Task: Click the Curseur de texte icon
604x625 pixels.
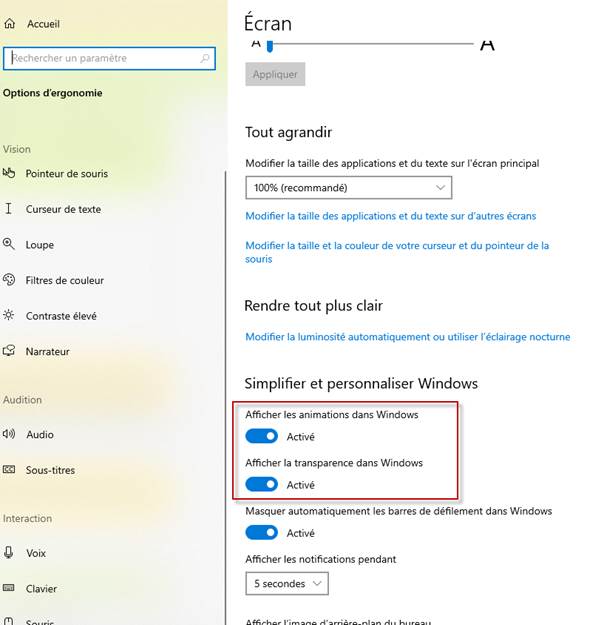Action: pos(9,209)
